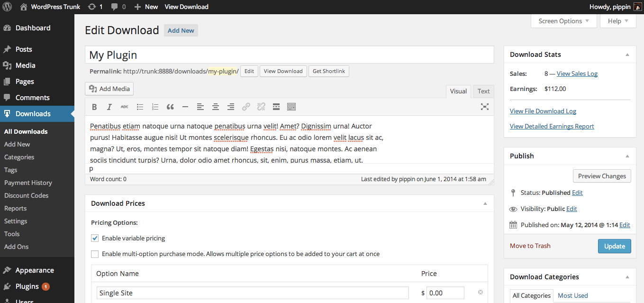Collapse the Publish panel
644x303 pixels.
pos(627,156)
